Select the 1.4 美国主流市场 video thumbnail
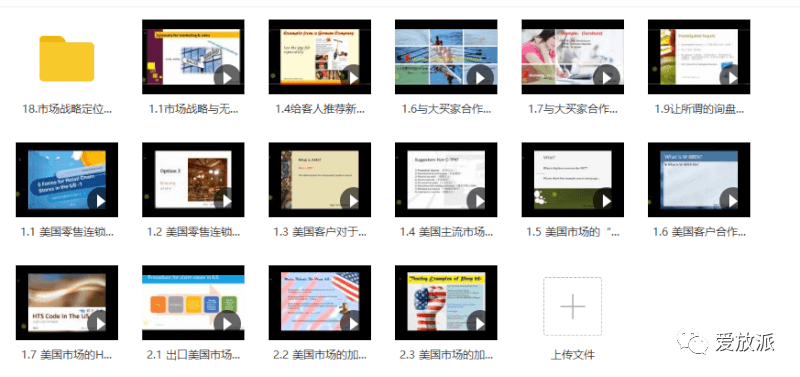Viewport: 800px width, 377px height. pyautogui.click(x=446, y=180)
